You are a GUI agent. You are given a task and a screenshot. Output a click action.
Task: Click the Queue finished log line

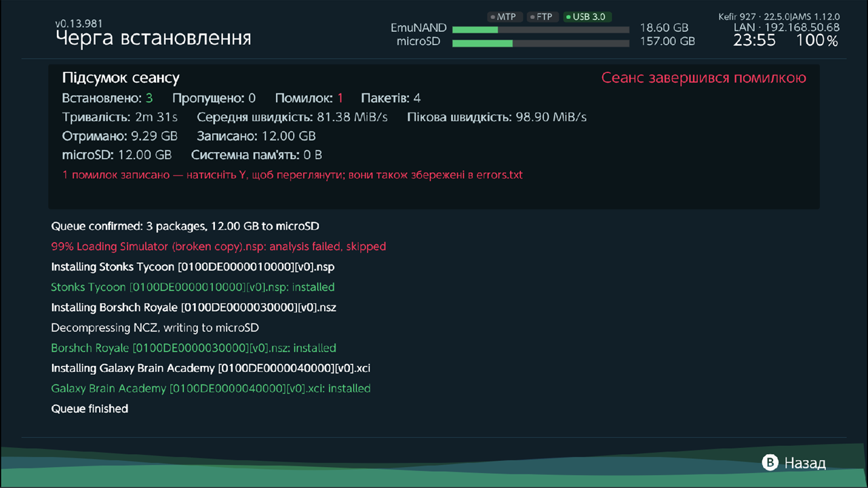(90, 409)
